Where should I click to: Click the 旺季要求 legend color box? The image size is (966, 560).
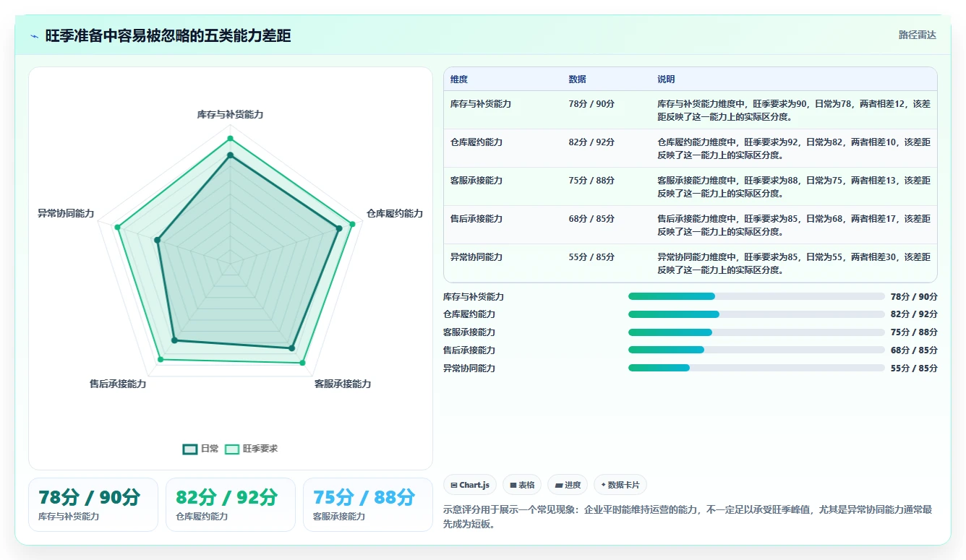[231, 449]
